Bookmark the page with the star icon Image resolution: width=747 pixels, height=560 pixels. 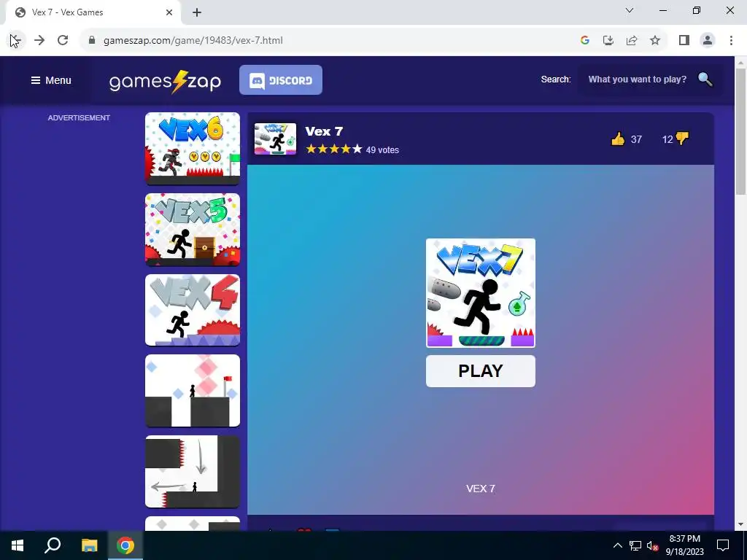click(655, 41)
